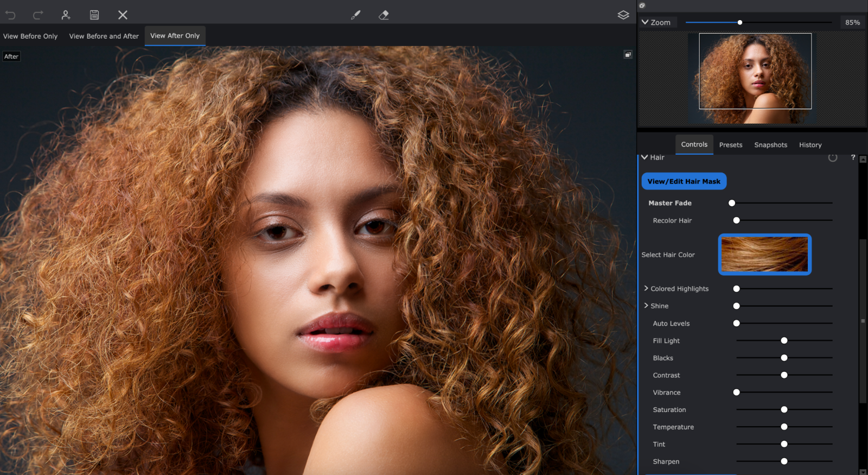868x475 pixels.
Task: Click the After label on image
Action: (11, 56)
